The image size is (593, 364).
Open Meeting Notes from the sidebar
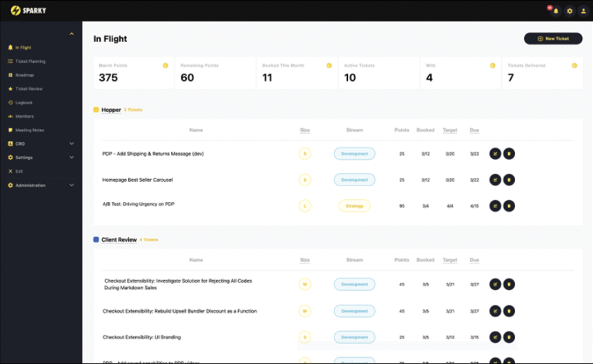coord(30,130)
